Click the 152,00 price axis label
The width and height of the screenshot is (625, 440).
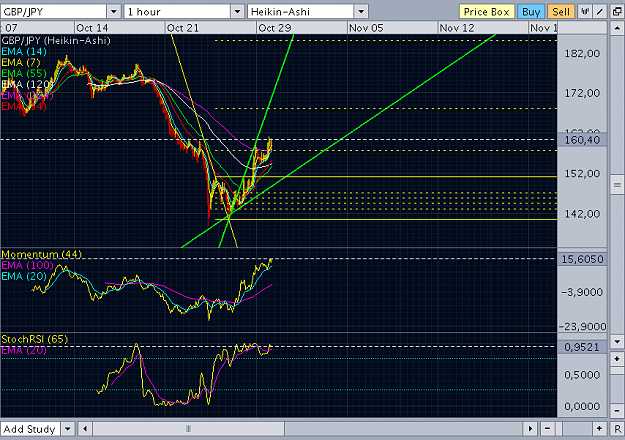[582, 174]
